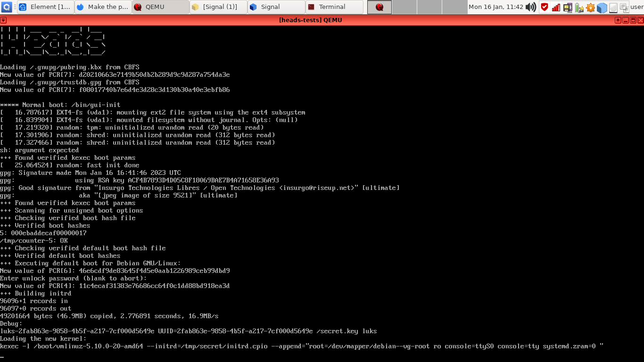Open the clipboard tray icon
The width and height of the screenshot is (644, 362).
tap(625, 7)
